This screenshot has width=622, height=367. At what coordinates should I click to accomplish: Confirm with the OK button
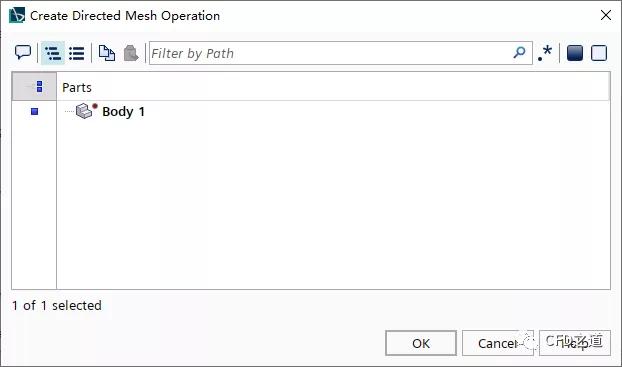pos(421,343)
